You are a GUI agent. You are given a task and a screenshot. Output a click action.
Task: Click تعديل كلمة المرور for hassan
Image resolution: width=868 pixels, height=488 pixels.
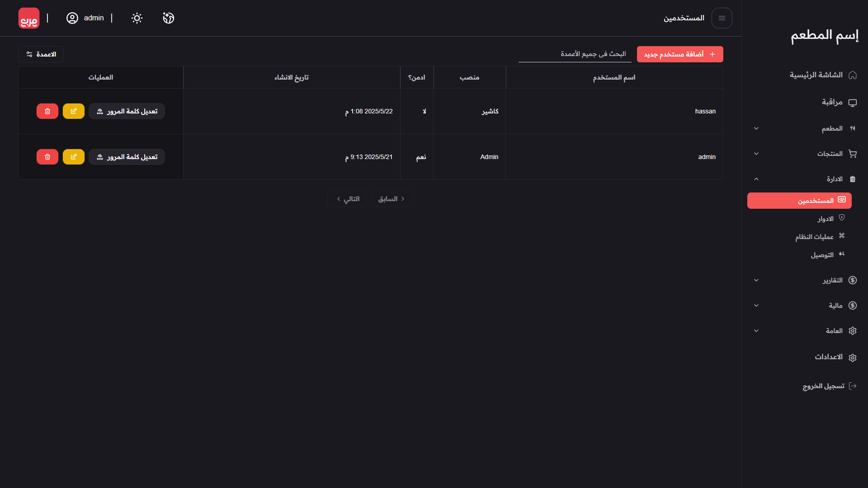click(127, 111)
